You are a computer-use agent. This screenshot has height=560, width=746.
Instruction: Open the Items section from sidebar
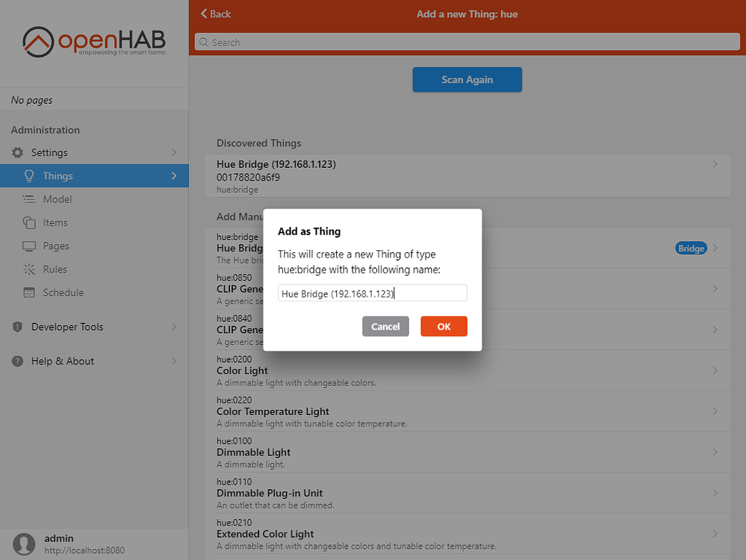click(57, 223)
